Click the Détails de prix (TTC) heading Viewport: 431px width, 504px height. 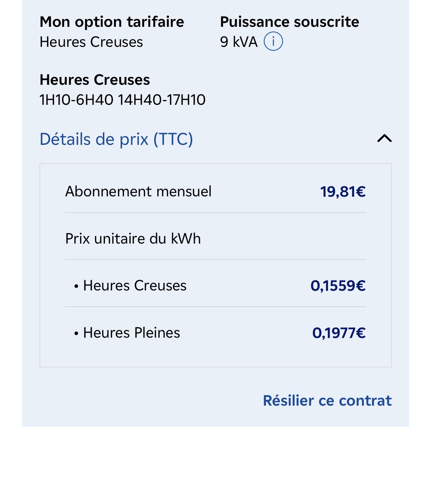coord(116,139)
